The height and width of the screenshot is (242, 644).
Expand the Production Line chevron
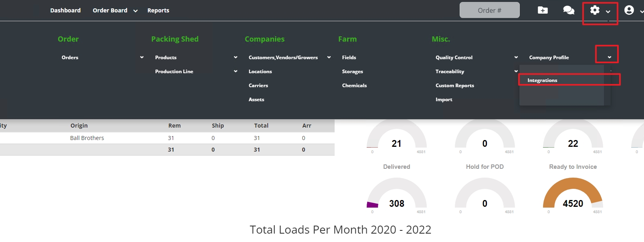tap(236, 72)
